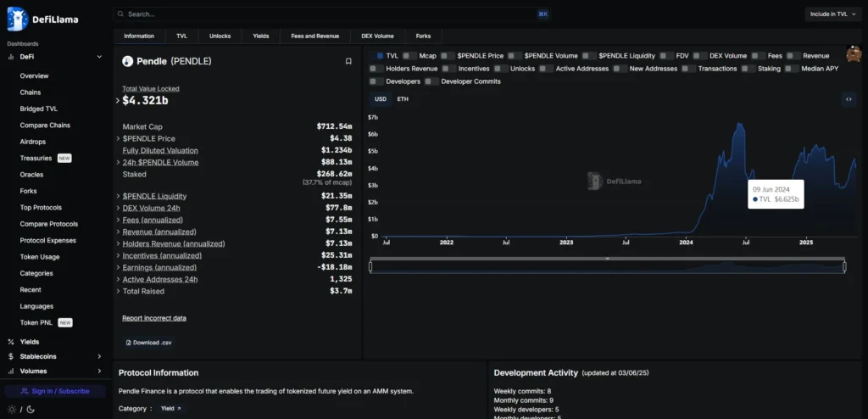Image resolution: width=868 pixels, height=419 pixels.
Task: Open the Oracles sidebar page
Action: pyautogui.click(x=31, y=175)
